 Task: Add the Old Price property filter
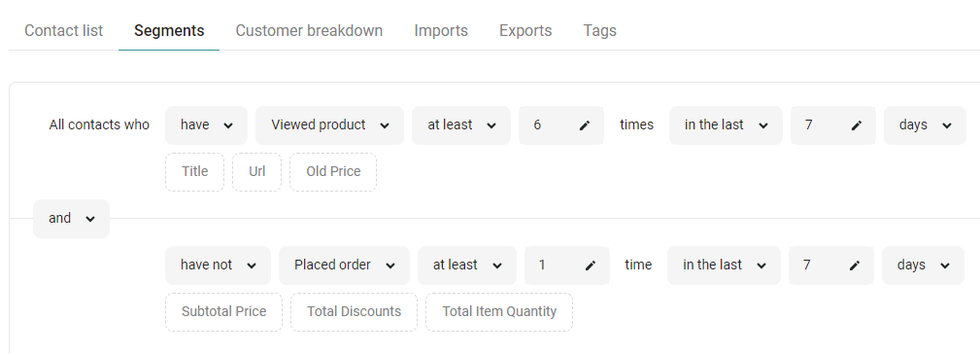point(333,171)
